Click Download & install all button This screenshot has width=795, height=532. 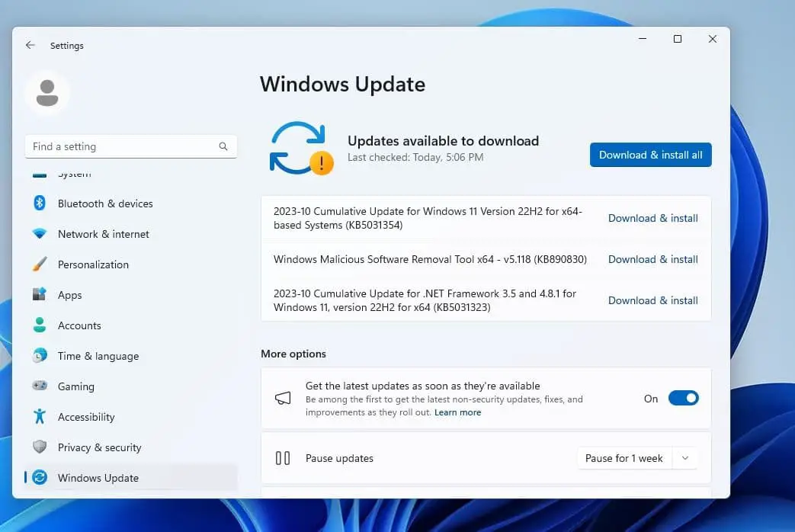coord(650,155)
